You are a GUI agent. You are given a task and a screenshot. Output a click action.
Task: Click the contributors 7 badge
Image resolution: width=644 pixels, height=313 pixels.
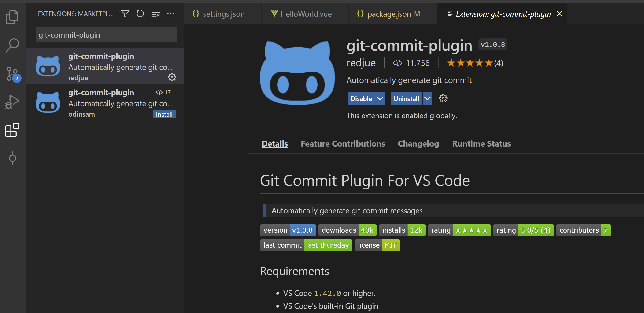(x=584, y=230)
